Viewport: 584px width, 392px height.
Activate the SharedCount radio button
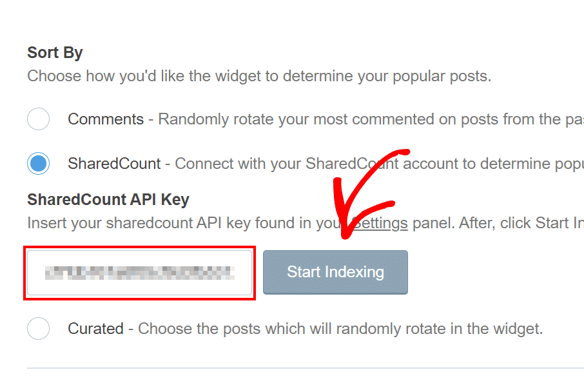coord(38,163)
